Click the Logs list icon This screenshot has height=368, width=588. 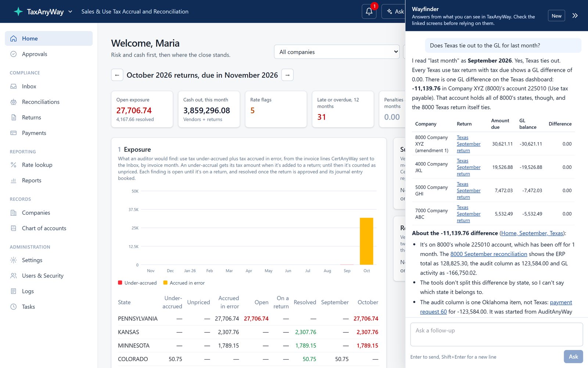click(x=14, y=291)
